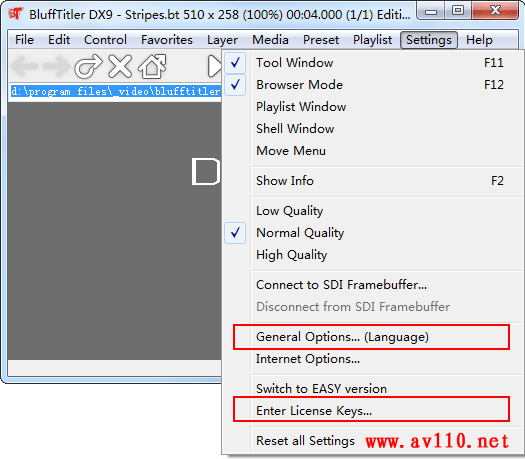The width and height of the screenshot is (525, 459).
Task: Open the Help menu
Action: (479, 40)
